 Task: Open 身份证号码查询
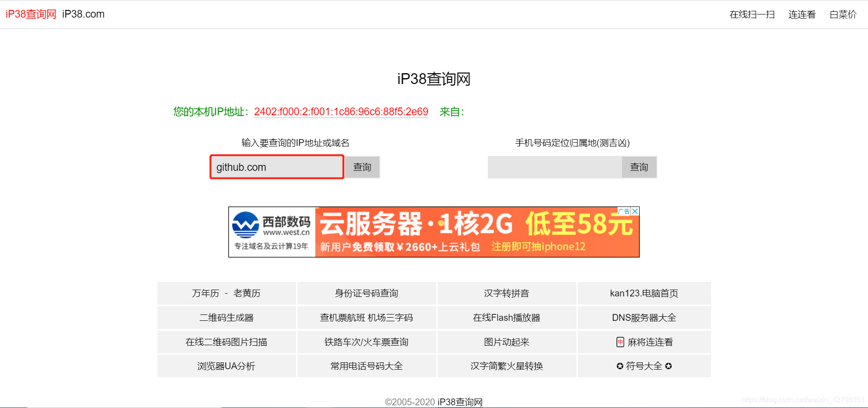tap(367, 293)
